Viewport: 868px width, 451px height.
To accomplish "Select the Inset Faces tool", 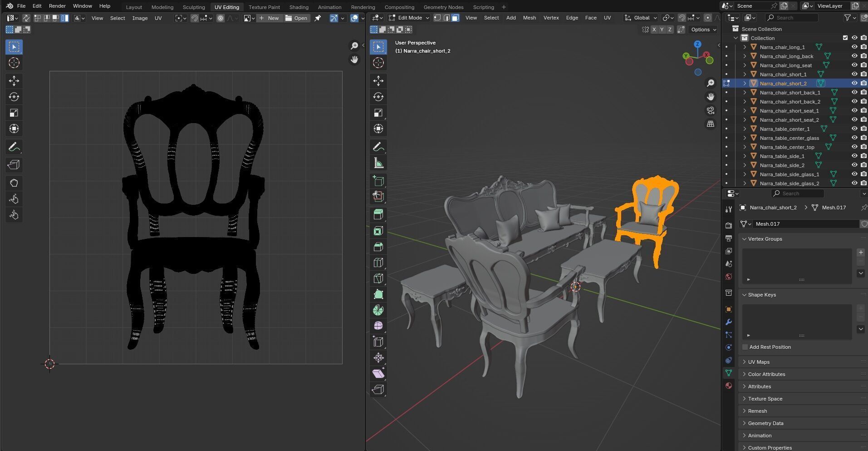I will click(x=378, y=231).
